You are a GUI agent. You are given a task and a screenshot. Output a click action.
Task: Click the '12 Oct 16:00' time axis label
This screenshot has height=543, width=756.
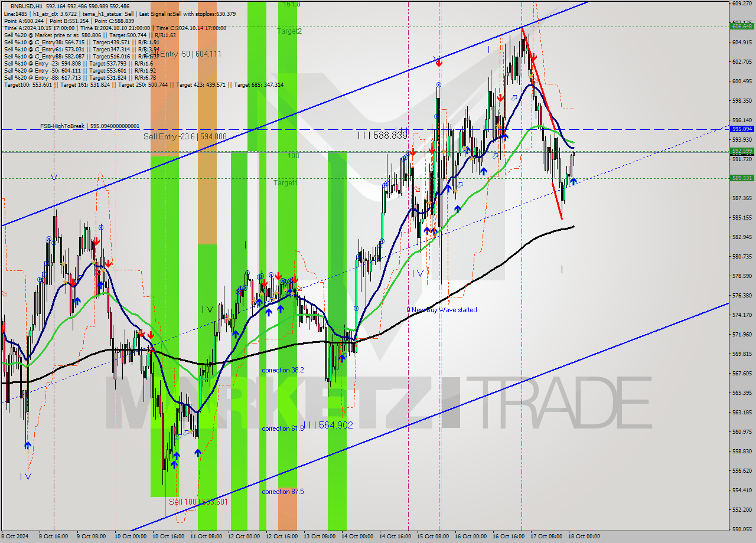pos(281,537)
